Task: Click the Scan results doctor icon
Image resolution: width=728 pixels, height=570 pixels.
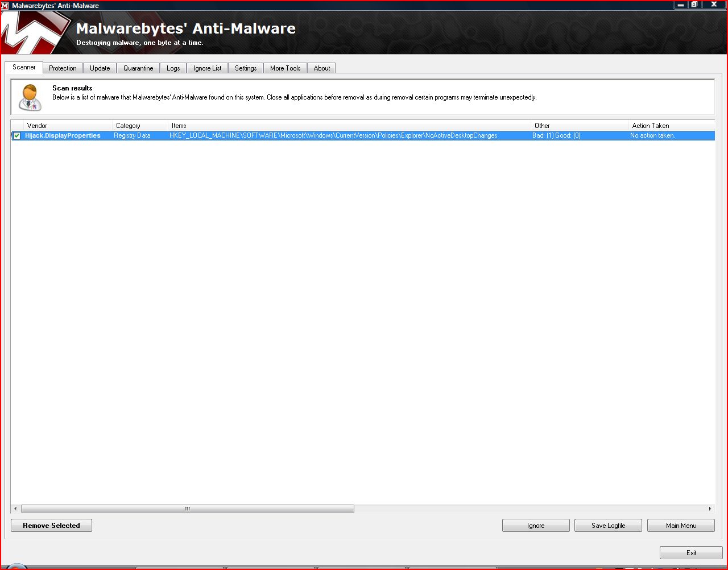Action: (30, 97)
